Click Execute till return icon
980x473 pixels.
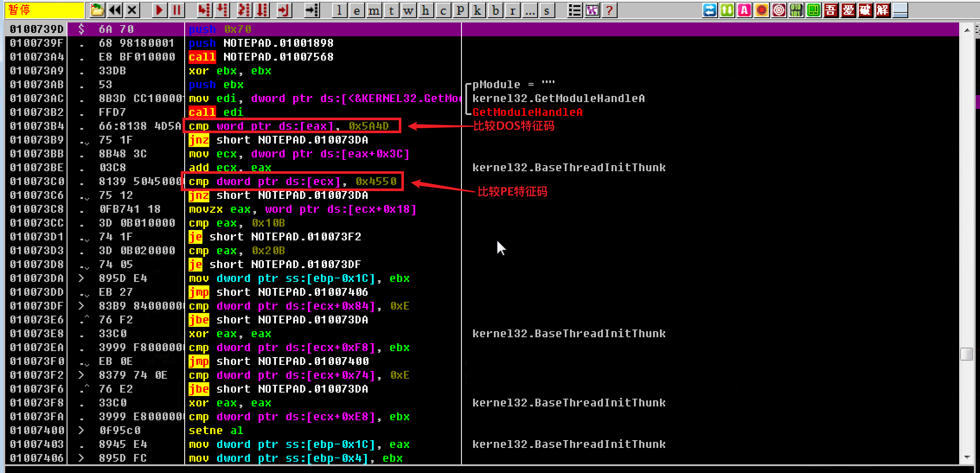click(x=284, y=10)
